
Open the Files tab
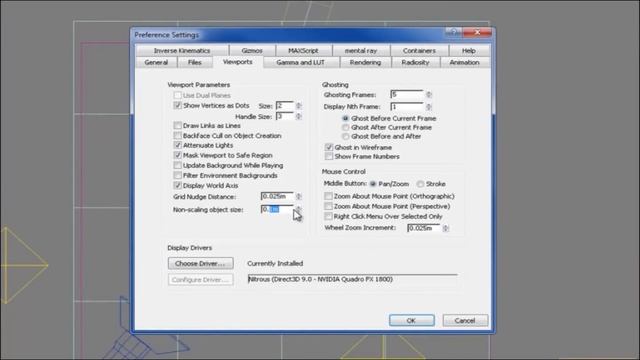195,62
